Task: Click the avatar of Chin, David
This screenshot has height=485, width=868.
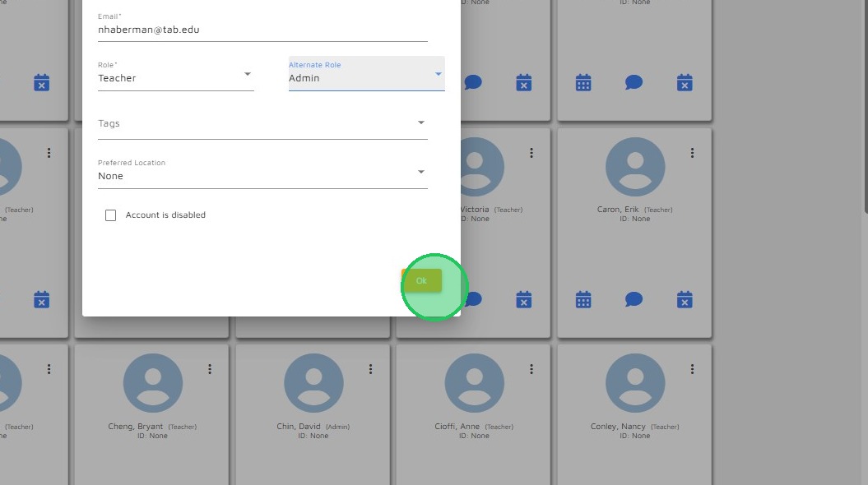Action: (313, 383)
